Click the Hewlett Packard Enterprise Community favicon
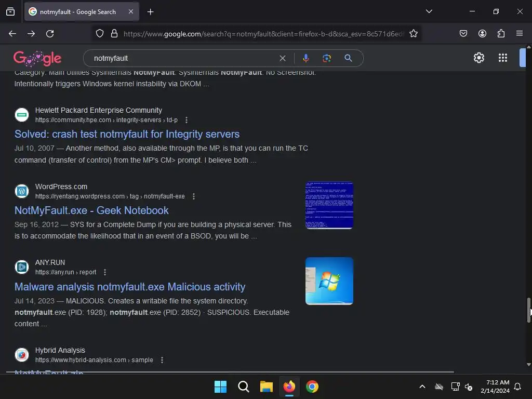The height and width of the screenshot is (399, 532). point(22,115)
